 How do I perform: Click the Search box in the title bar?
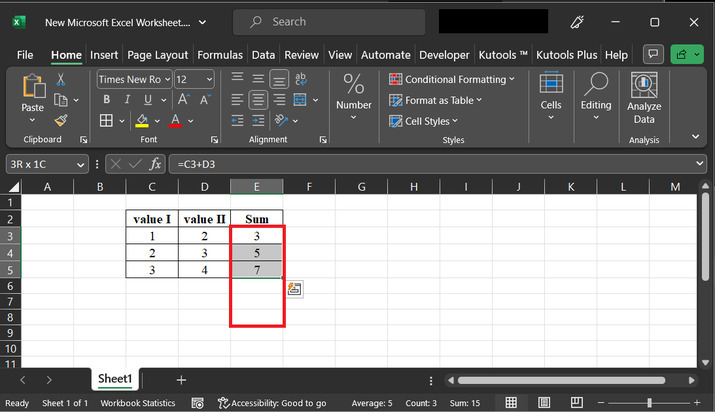329,22
